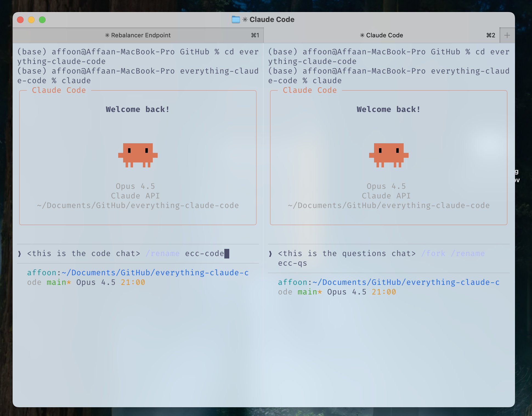Screen dimensions: 532x416
Task: Click /rename command in left prompt
Action: point(163,254)
